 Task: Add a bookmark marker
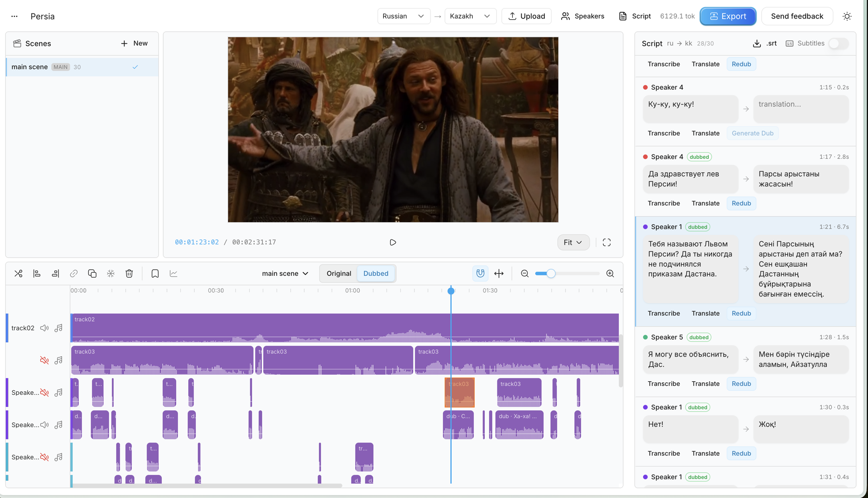(155, 273)
